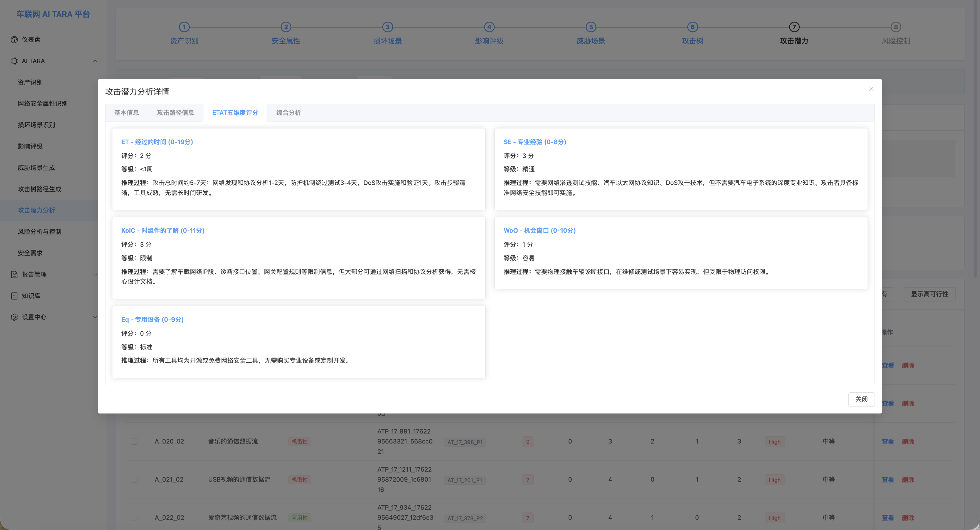Viewport: 980px width, 530px height.
Task: Check the A_020_02 row checkbox
Action: pyautogui.click(x=134, y=441)
